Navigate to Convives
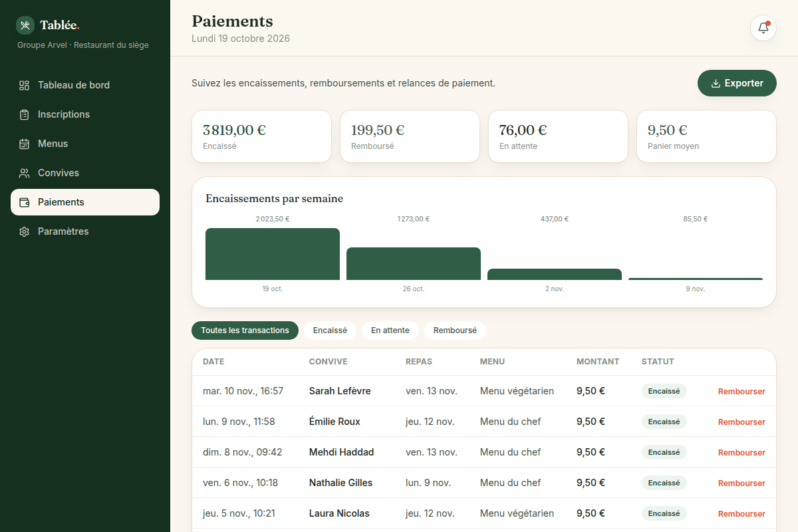This screenshot has height=532, width=798. [85, 173]
